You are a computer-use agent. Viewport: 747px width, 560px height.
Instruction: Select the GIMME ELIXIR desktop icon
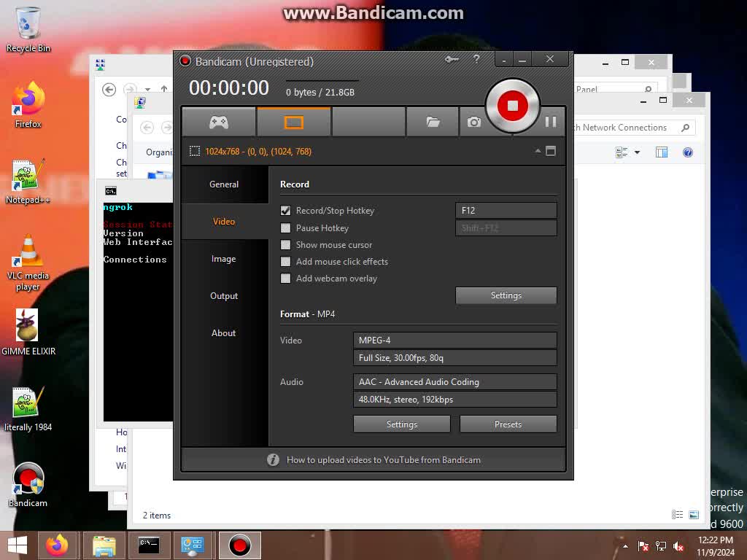(x=28, y=332)
